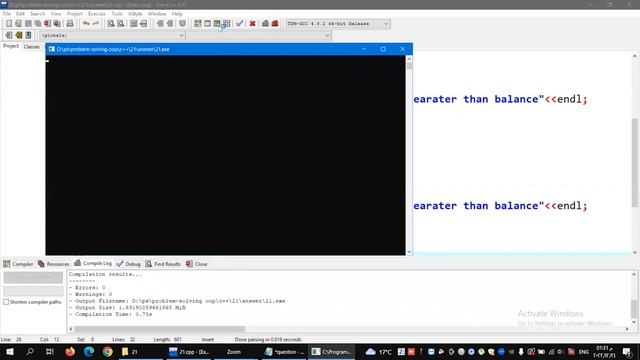Viewport: 640px width, 360px height.
Task: Click the Save toolbar icon
Action: pyautogui.click(x=28, y=24)
